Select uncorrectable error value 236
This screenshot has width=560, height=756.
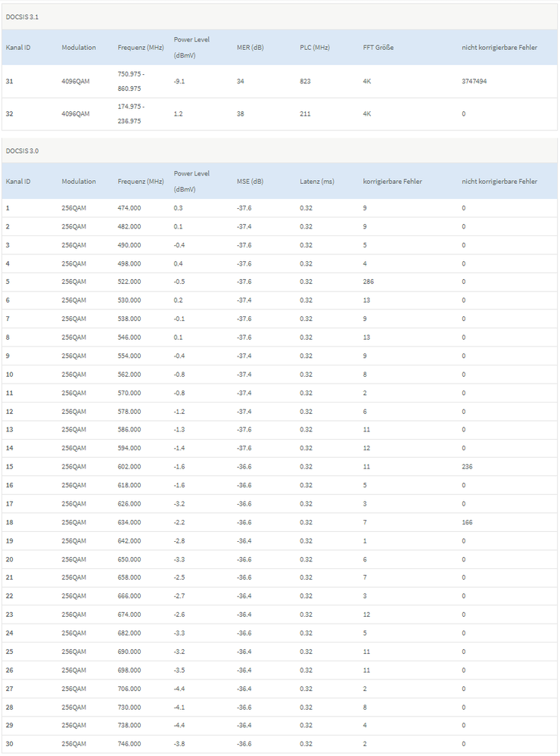pyautogui.click(x=467, y=467)
